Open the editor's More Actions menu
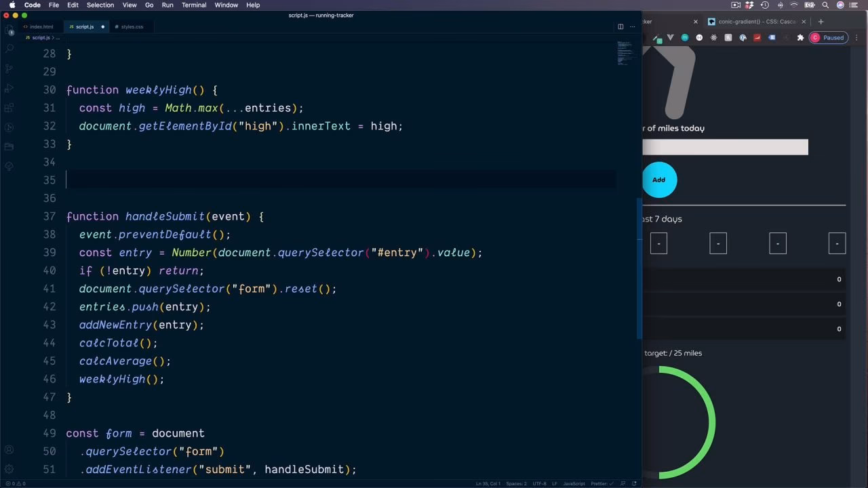The height and width of the screenshot is (488, 868). pos(633,26)
